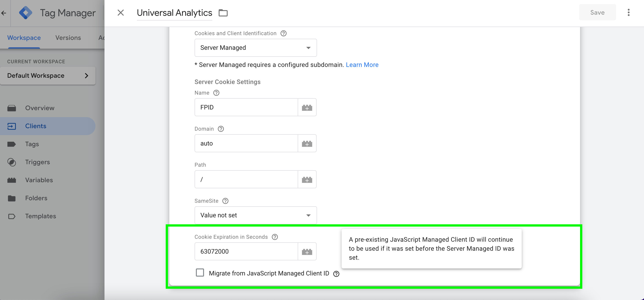The image size is (644, 300).
Task: Open the Server Managed dropdown
Action: 256,48
